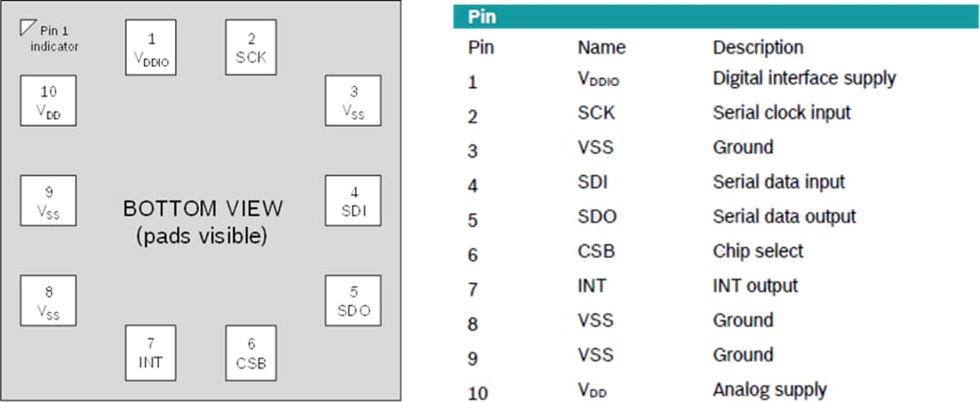Screen dimensions: 980x402
Task: Click the Description column heading
Action: coord(758,47)
